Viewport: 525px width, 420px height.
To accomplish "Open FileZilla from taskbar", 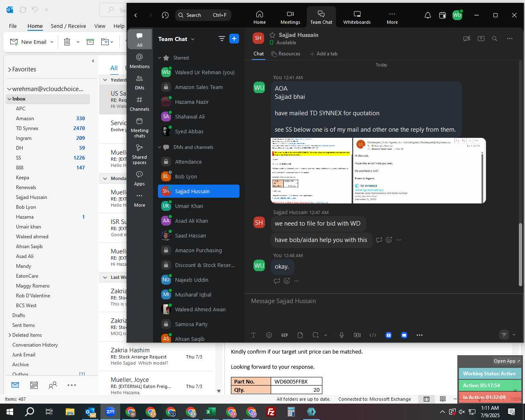I will 271,412.
